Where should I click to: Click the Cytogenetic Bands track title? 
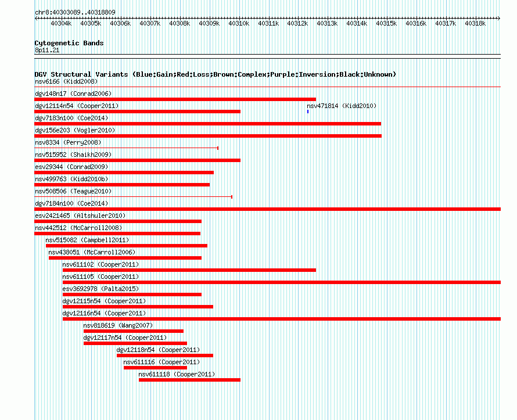point(69,43)
